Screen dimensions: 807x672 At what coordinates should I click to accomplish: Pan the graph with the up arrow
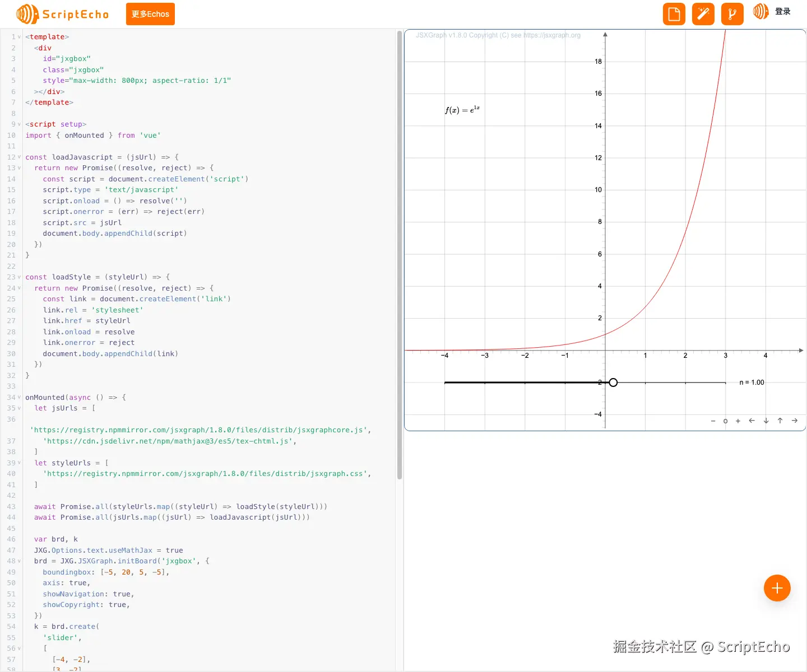[780, 421]
